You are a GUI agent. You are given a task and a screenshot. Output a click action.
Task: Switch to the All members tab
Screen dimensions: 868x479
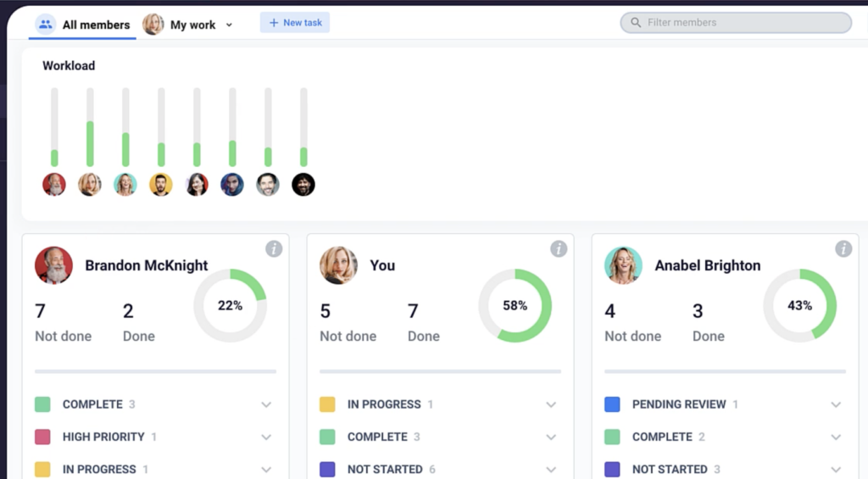point(82,25)
